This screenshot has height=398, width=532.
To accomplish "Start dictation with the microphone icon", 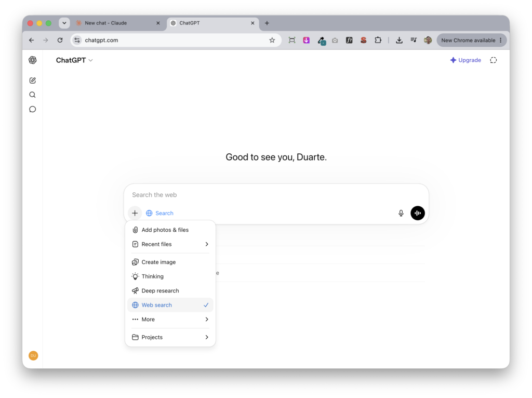I will [x=401, y=213].
